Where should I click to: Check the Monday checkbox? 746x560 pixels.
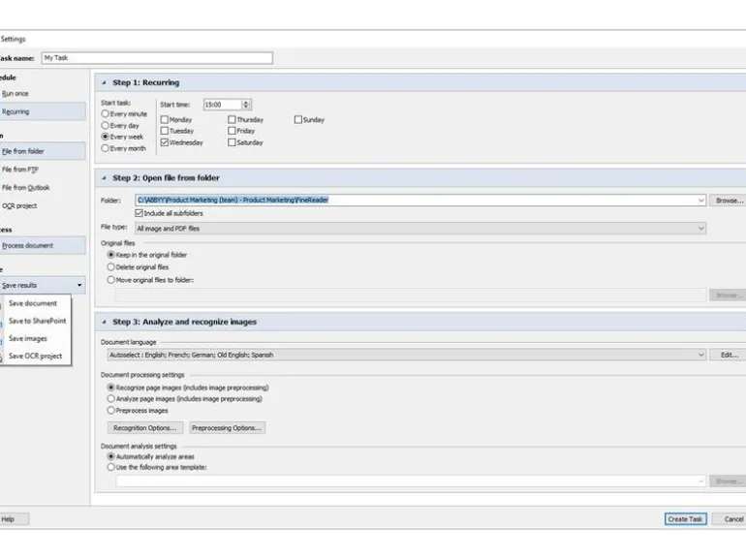tap(165, 119)
